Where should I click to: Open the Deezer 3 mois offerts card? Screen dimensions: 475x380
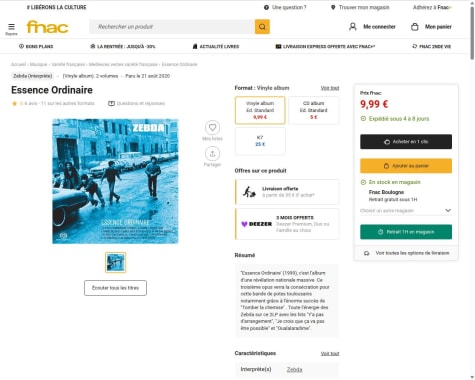point(287,224)
